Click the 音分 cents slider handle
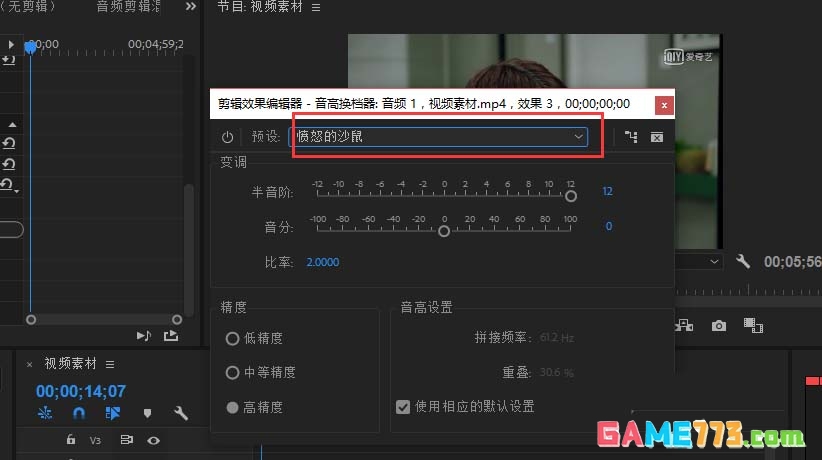822x460 pixels. tap(444, 231)
